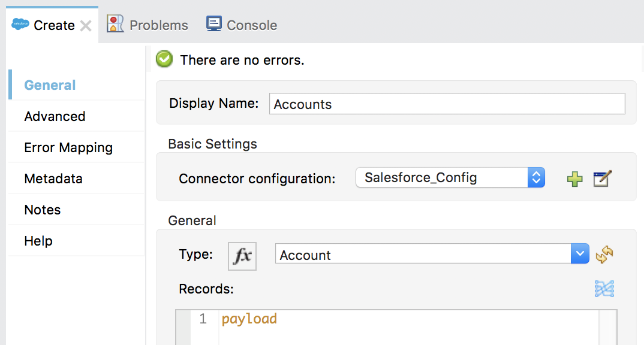Click the Connector configuration label

(x=257, y=179)
